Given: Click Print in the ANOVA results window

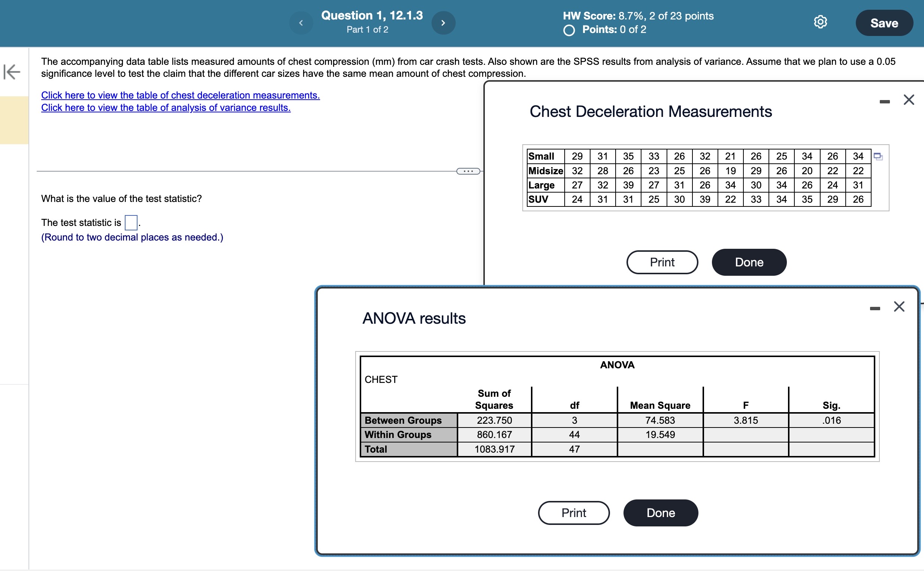Looking at the screenshot, I should 573,513.
